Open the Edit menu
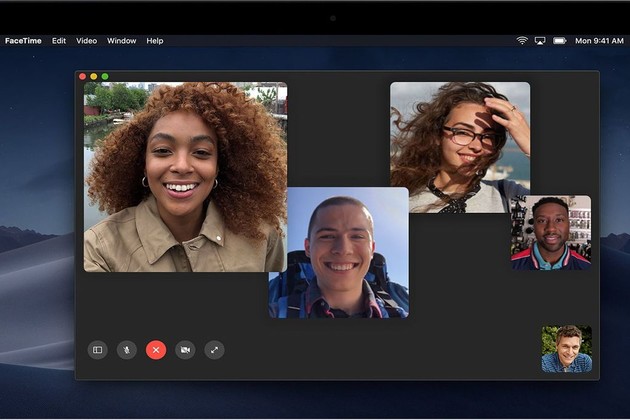The width and height of the screenshot is (630, 420). click(59, 41)
